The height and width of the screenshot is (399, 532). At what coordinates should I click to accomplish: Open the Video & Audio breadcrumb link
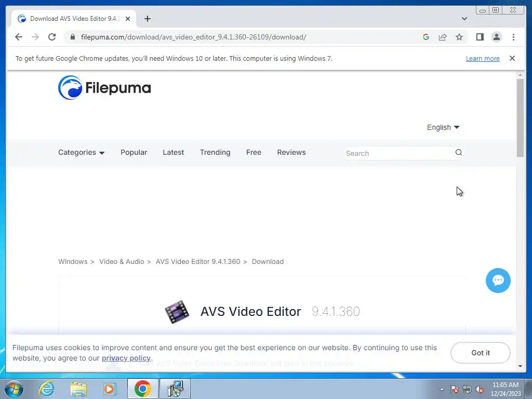click(122, 262)
